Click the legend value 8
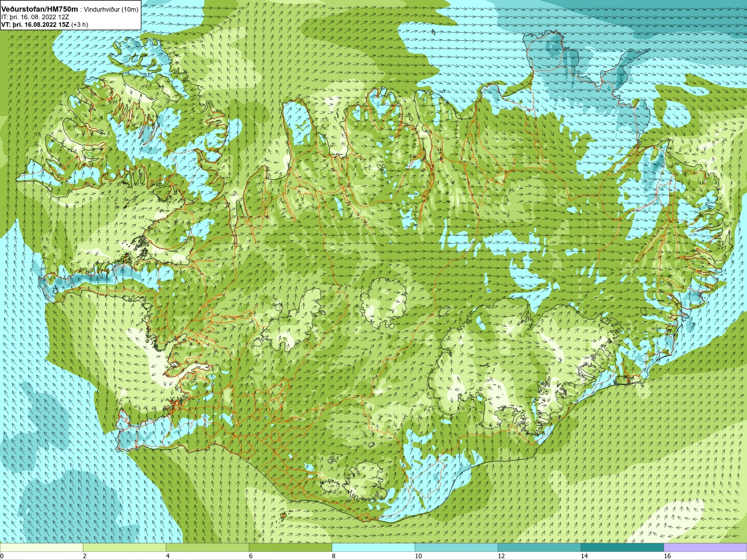747x560 pixels. [x=334, y=556]
